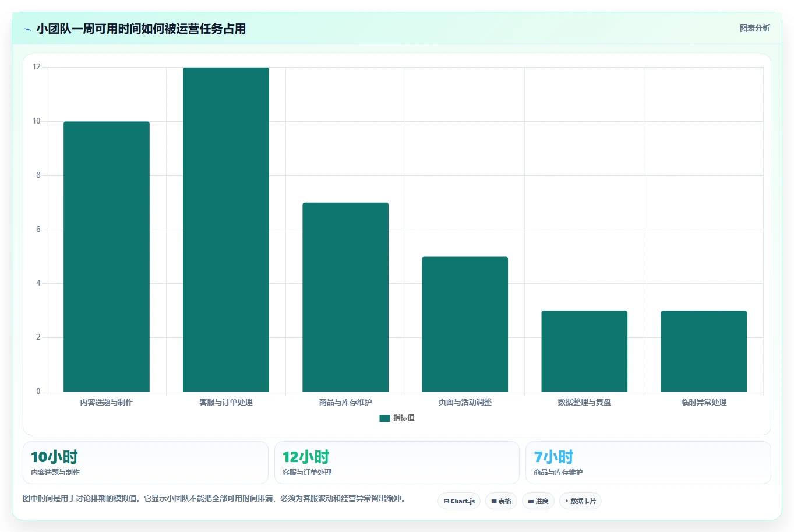Click the 内容选题与制作 x-axis label
The width and height of the screenshot is (794, 532).
(x=107, y=402)
